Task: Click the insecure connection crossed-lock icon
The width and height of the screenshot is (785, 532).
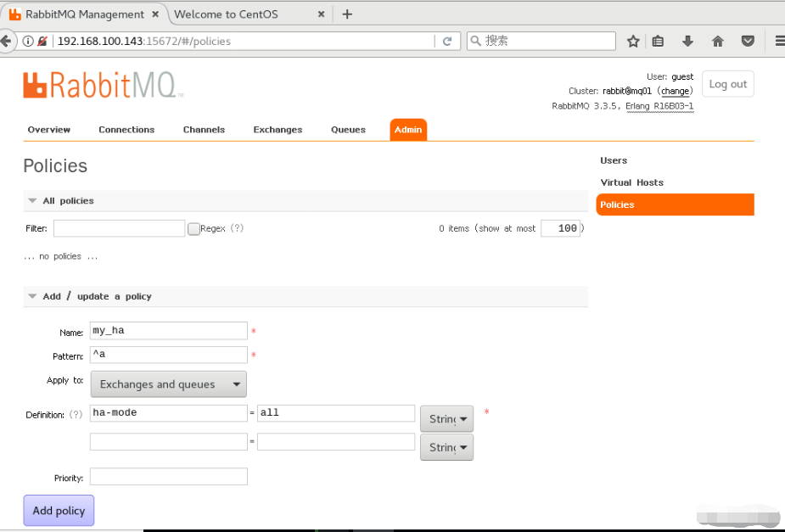Action: click(43, 41)
